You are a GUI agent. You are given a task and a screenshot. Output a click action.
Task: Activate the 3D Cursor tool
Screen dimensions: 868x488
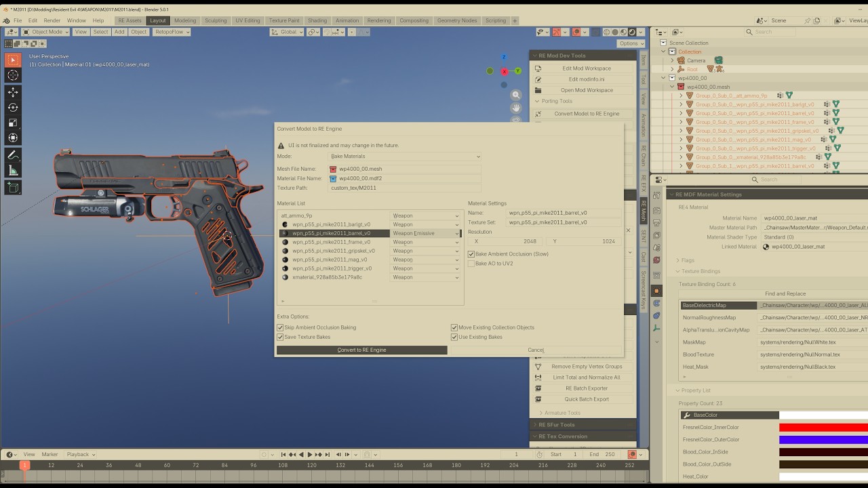[x=13, y=75]
